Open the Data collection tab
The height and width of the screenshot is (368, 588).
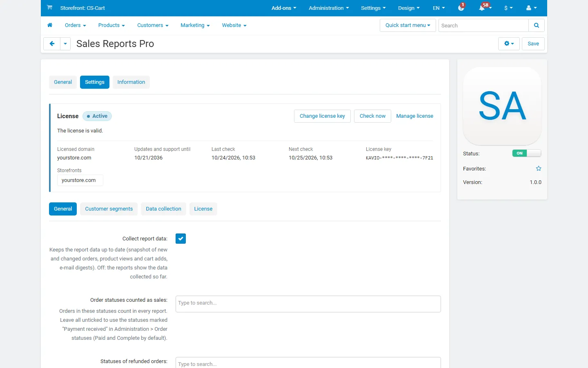(163, 209)
